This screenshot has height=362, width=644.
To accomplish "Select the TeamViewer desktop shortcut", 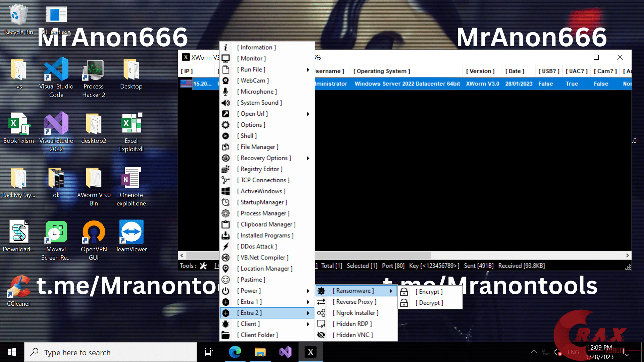I will click(x=131, y=236).
